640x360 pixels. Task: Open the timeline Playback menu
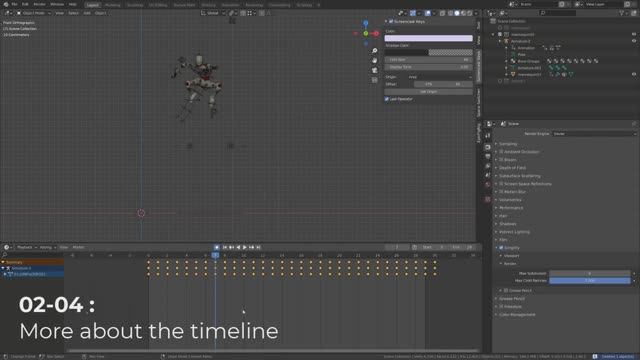point(27,247)
